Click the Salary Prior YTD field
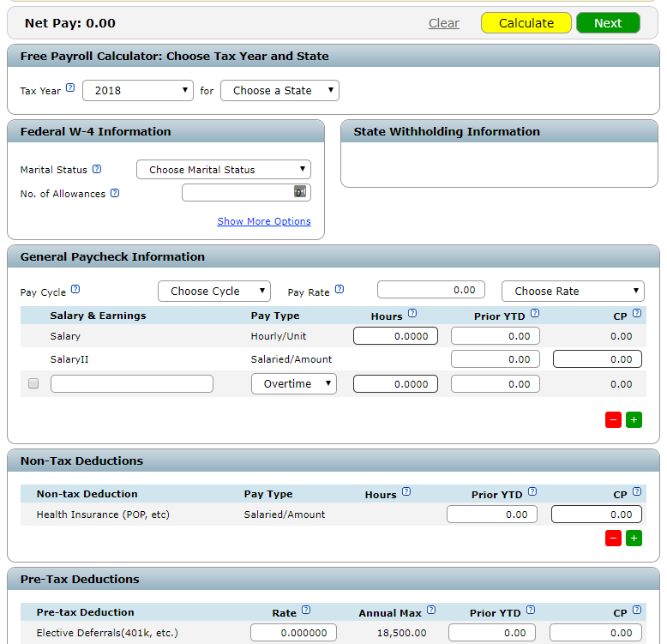The height and width of the screenshot is (644, 667). click(496, 336)
